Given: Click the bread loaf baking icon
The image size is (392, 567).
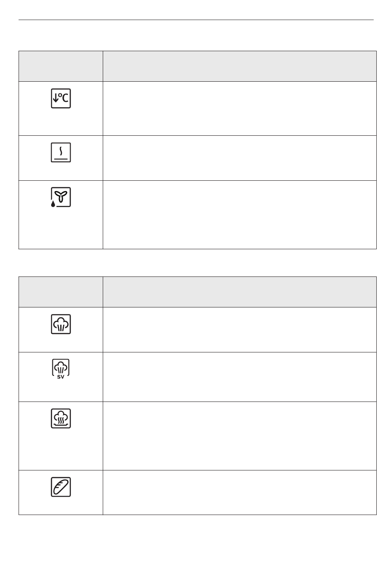Looking at the screenshot, I should [61, 487].
